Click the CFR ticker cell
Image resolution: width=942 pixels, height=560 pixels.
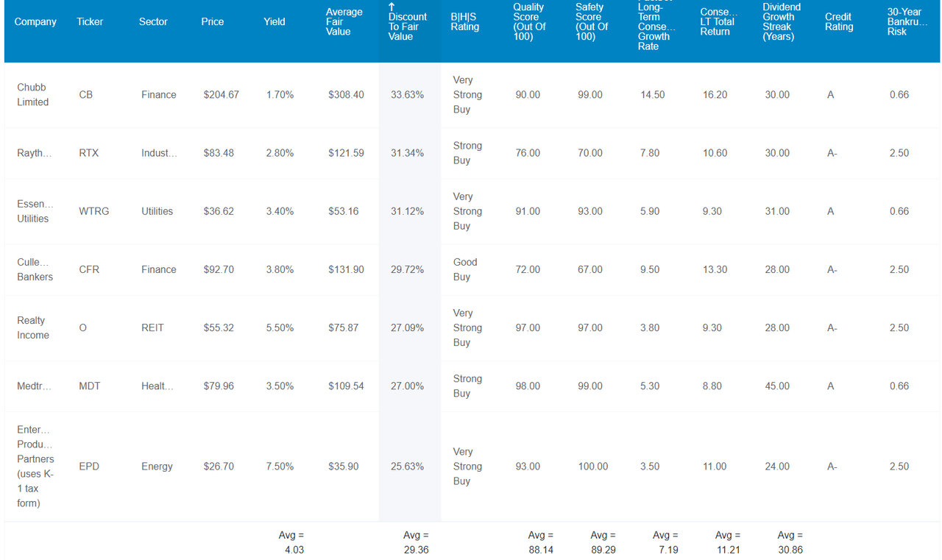click(x=89, y=270)
